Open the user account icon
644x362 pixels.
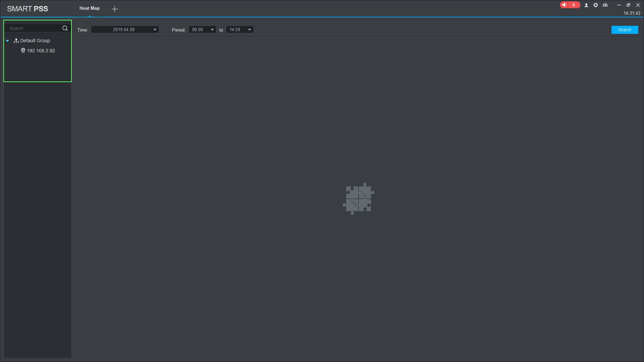pyautogui.click(x=586, y=5)
